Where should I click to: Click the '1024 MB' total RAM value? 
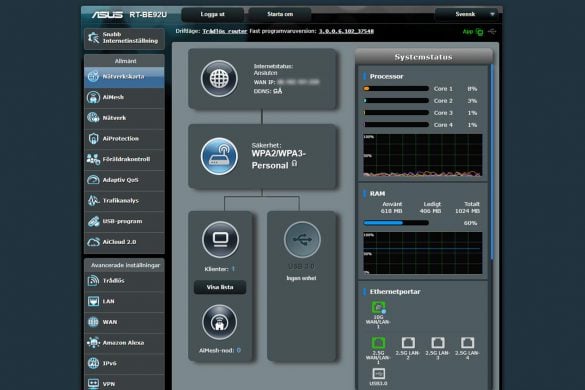pos(467,211)
